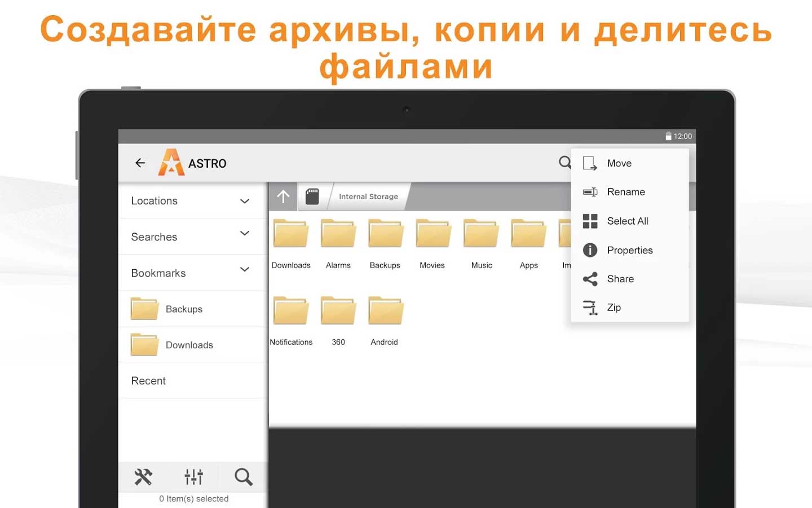Choose Properties from the context menu
The height and width of the screenshot is (508, 812).
point(630,250)
